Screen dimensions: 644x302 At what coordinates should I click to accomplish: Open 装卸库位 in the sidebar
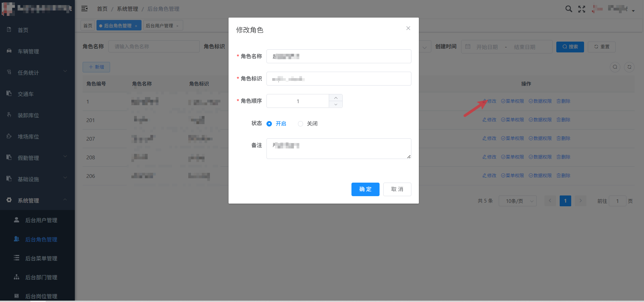coord(37,115)
